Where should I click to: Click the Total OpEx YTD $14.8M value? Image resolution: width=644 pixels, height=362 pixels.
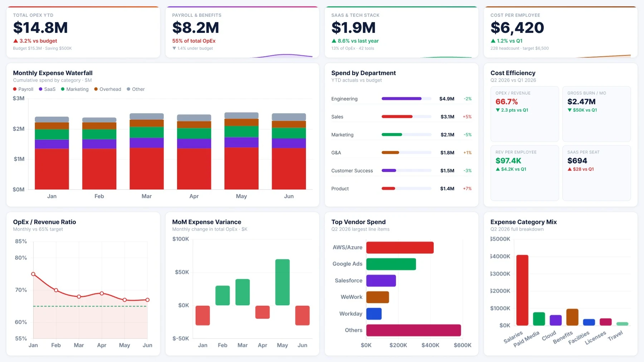(x=40, y=28)
